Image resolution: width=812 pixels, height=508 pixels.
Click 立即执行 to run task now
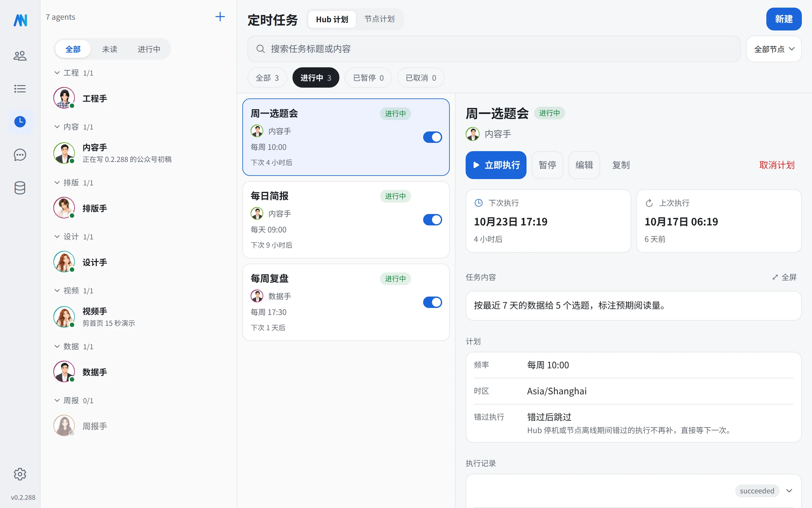click(x=496, y=165)
